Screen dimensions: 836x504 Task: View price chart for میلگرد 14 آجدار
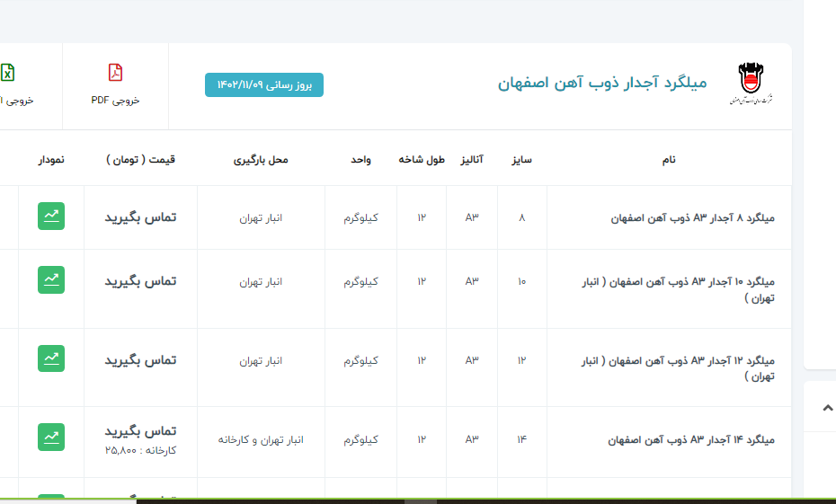pyautogui.click(x=51, y=437)
